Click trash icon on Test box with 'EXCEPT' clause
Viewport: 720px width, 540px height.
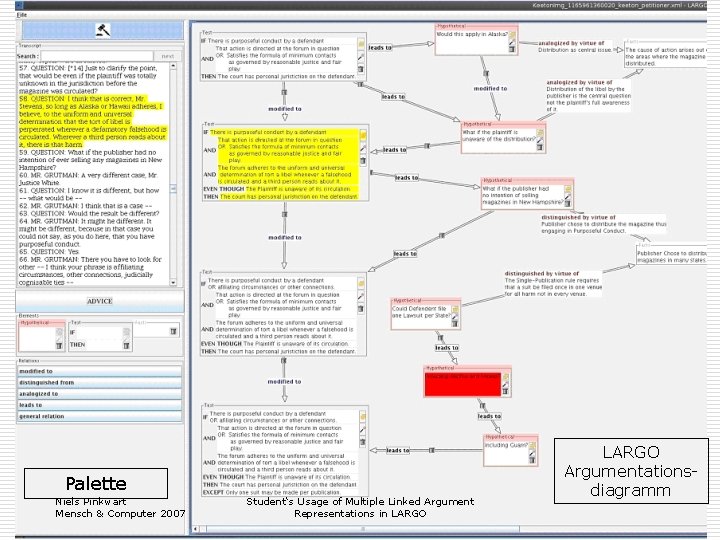click(362, 442)
